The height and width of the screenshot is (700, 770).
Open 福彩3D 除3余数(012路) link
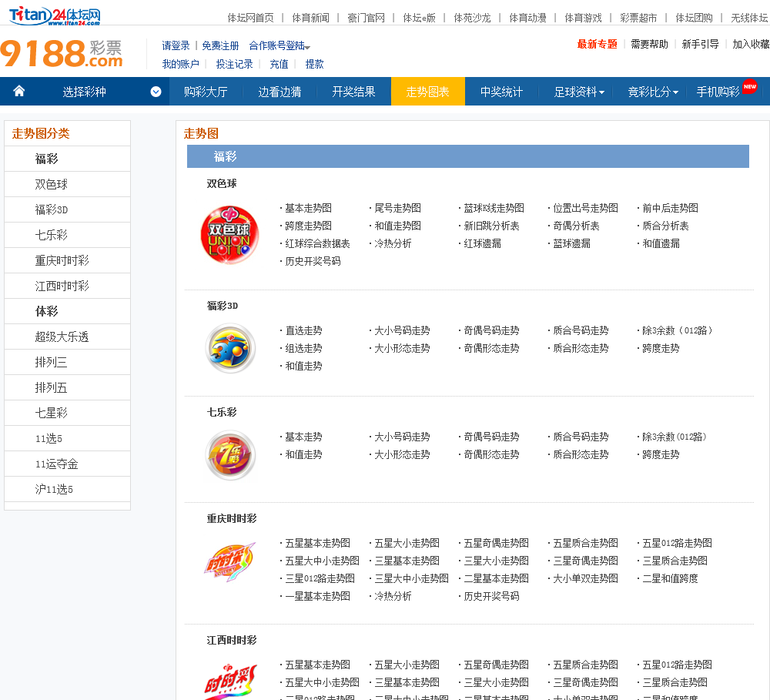click(677, 330)
